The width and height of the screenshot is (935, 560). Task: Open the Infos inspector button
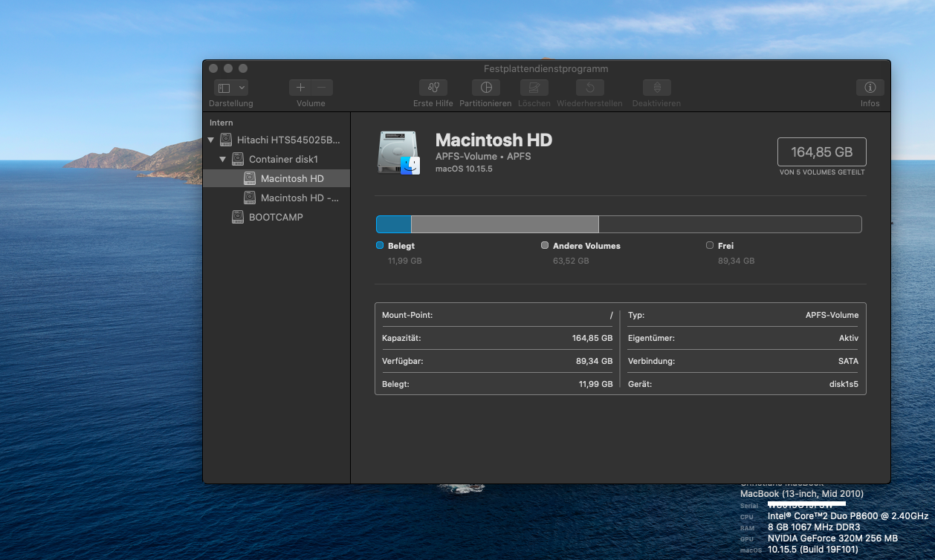pyautogui.click(x=870, y=88)
